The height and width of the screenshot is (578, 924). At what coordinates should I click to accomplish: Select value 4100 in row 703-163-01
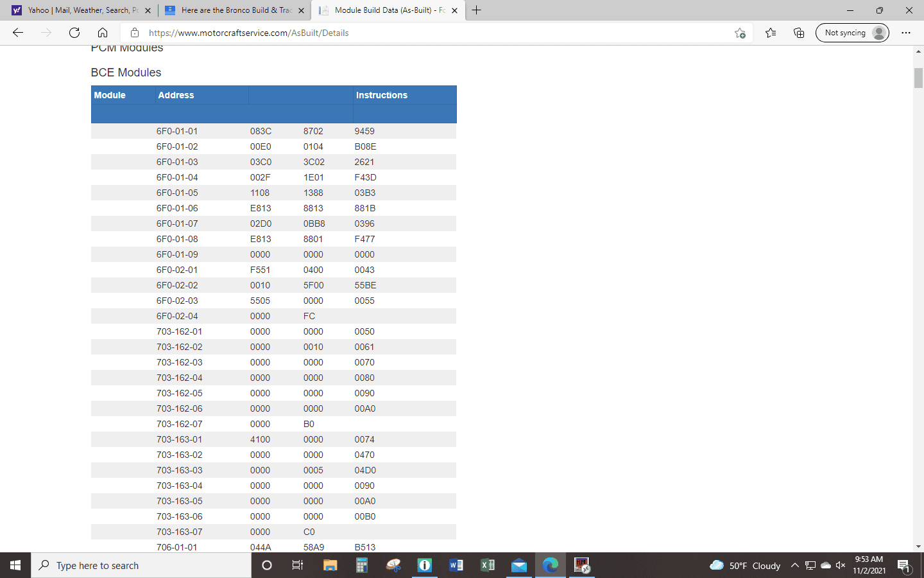pyautogui.click(x=260, y=439)
